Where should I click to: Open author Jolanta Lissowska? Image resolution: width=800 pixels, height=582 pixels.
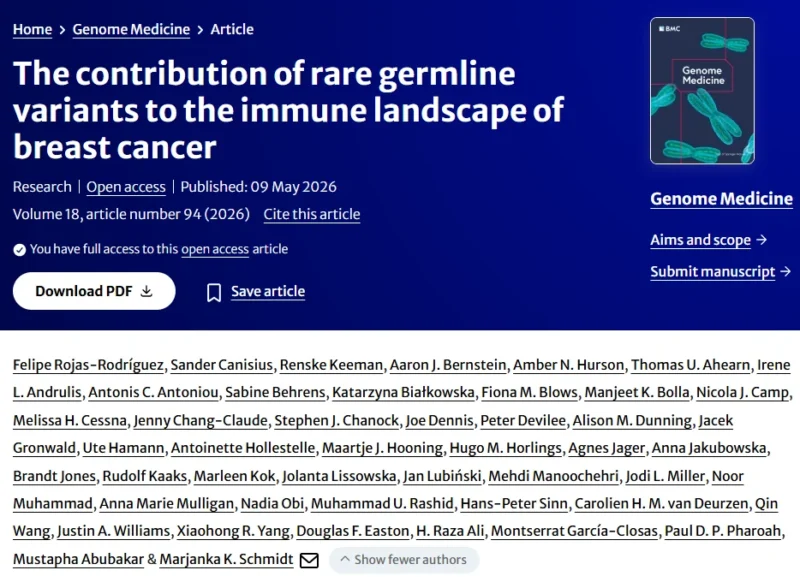[339, 476]
